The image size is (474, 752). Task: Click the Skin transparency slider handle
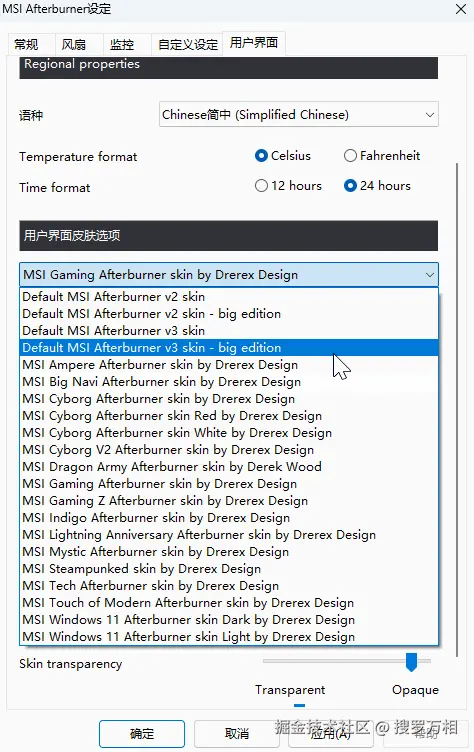411,662
